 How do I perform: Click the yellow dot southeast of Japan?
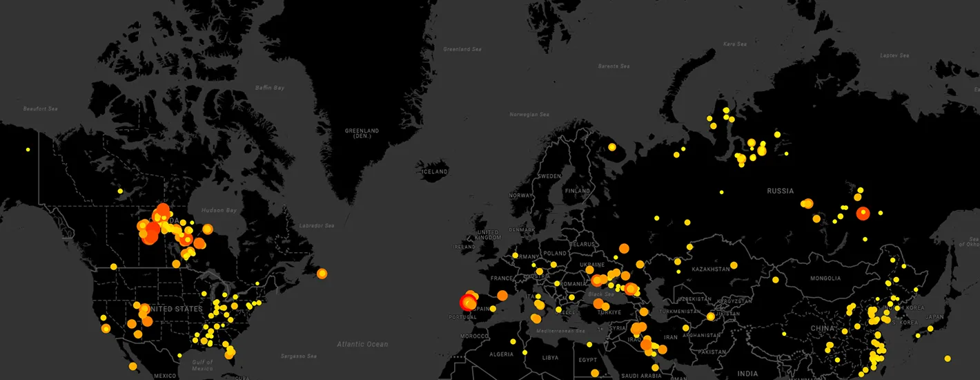948,359
